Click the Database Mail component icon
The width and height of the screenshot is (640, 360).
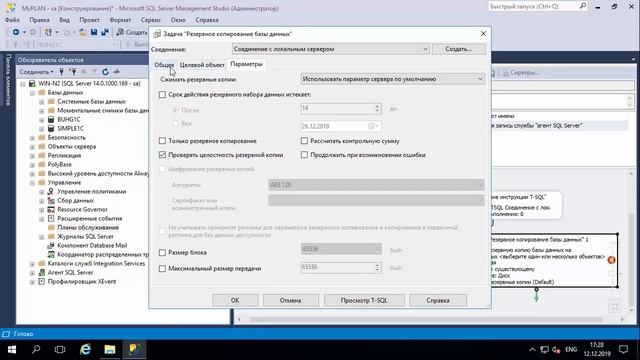coord(51,245)
